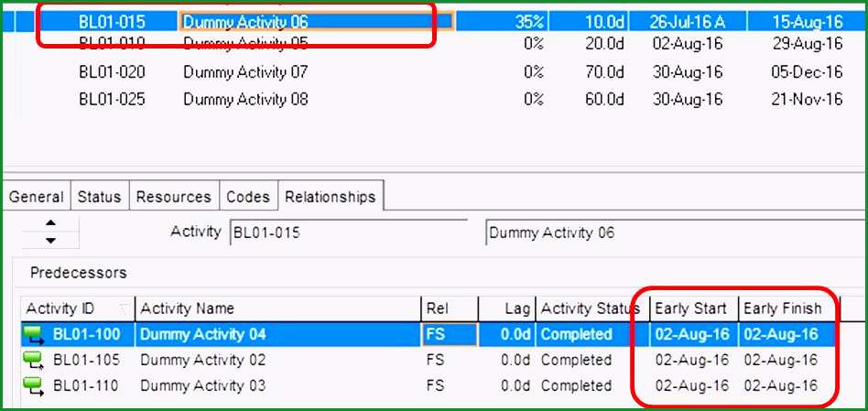Viewport: 868px width, 411px height.
Task: Click the Completed status of BL01-105
Action: tap(576, 360)
